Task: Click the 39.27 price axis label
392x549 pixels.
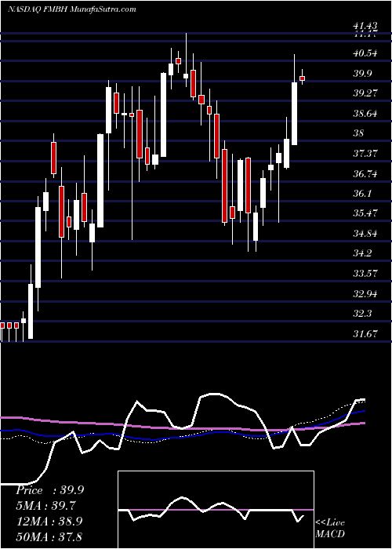Action: pyautogui.click(x=365, y=93)
